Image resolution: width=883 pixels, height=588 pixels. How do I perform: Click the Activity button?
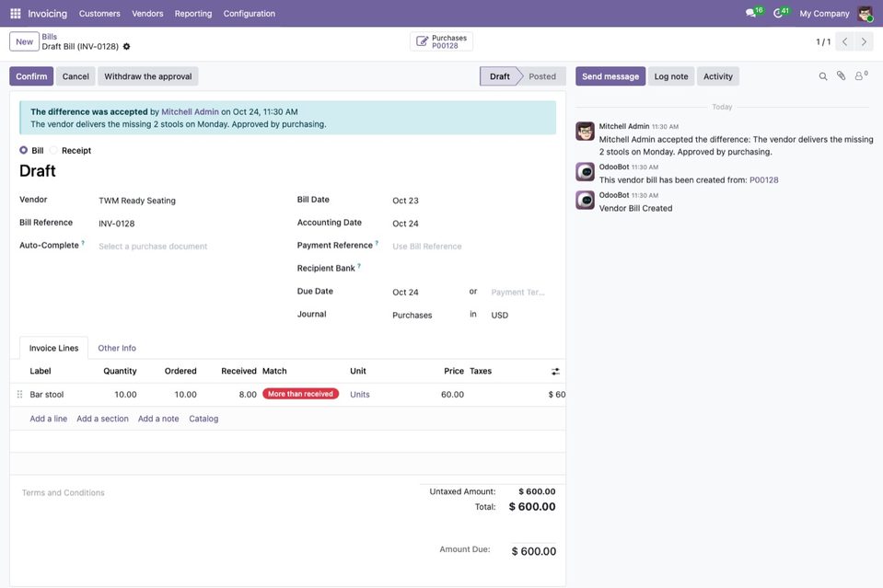718,76
